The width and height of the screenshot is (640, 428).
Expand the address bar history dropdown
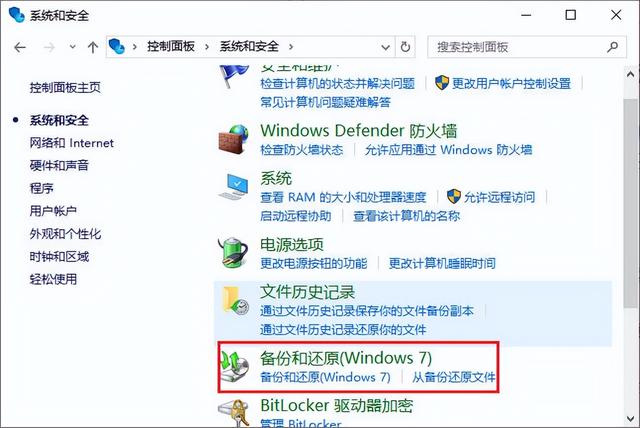(385, 47)
